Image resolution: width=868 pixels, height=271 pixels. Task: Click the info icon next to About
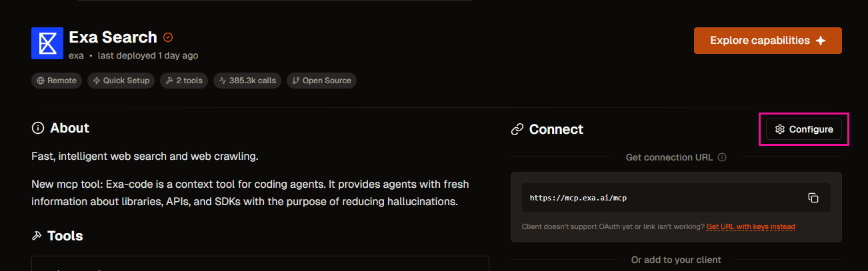[x=38, y=128]
